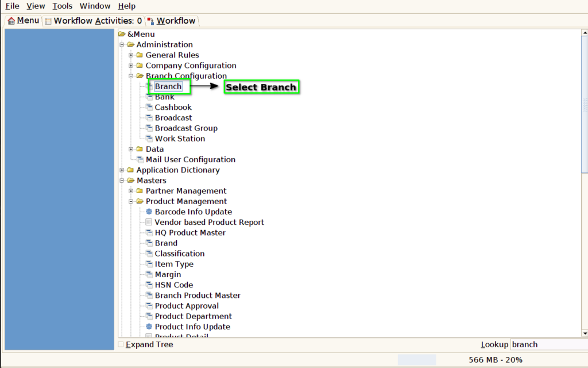This screenshot has height=368, width=588.
Task: Click the HQ Product Master window icon
Action: [149, 233]
